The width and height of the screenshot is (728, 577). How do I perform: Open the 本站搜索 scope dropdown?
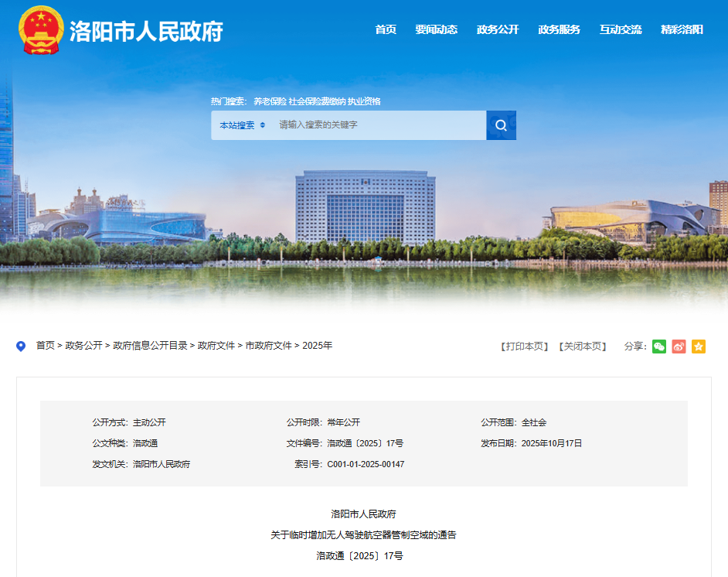(242, 125)
